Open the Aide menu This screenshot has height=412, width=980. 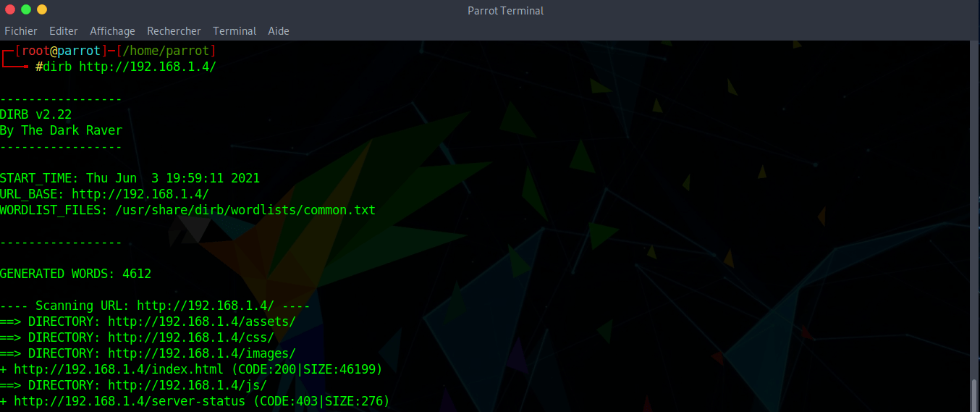click(x=279, y=31)
